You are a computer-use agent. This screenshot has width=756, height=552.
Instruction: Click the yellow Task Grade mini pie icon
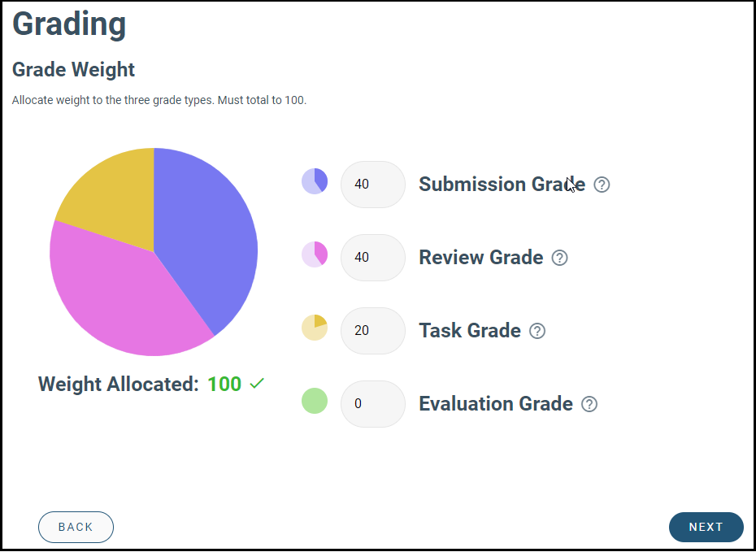pos(315,327)
